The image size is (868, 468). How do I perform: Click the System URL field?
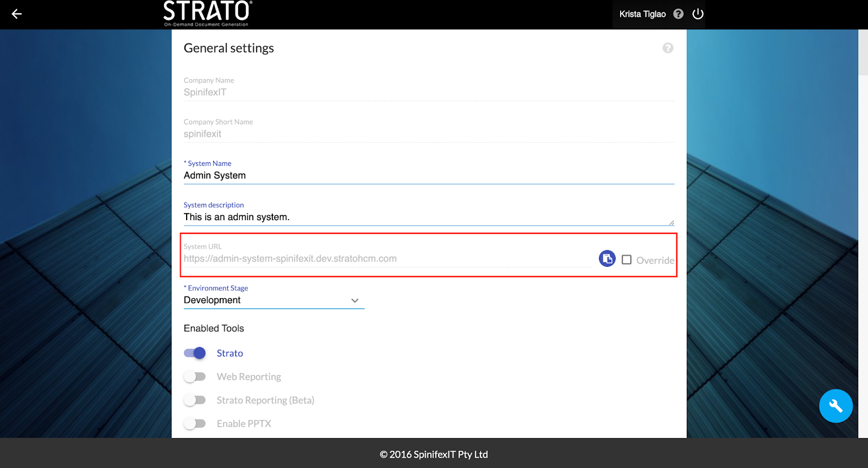[x=386, y=259]
